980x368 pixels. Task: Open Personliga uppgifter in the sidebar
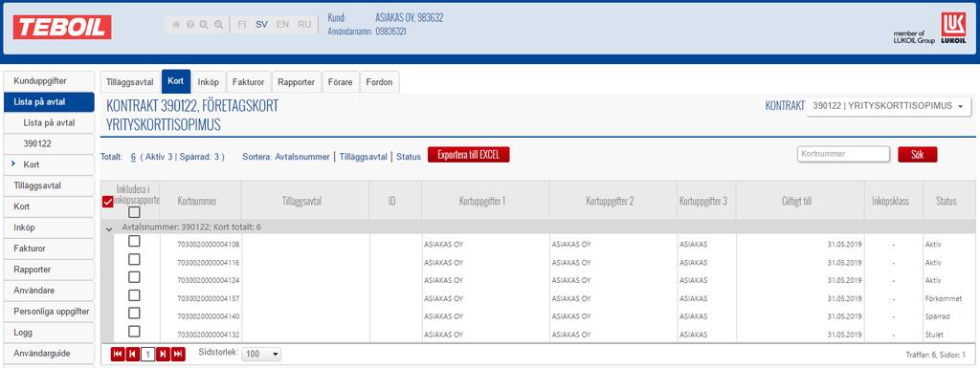[49, 312]
